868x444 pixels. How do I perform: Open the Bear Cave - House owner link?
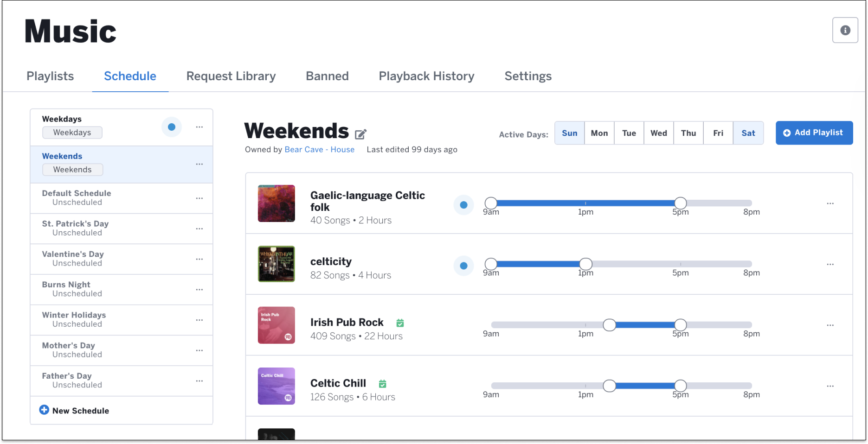pyautogui.click(x=319, y=149)
